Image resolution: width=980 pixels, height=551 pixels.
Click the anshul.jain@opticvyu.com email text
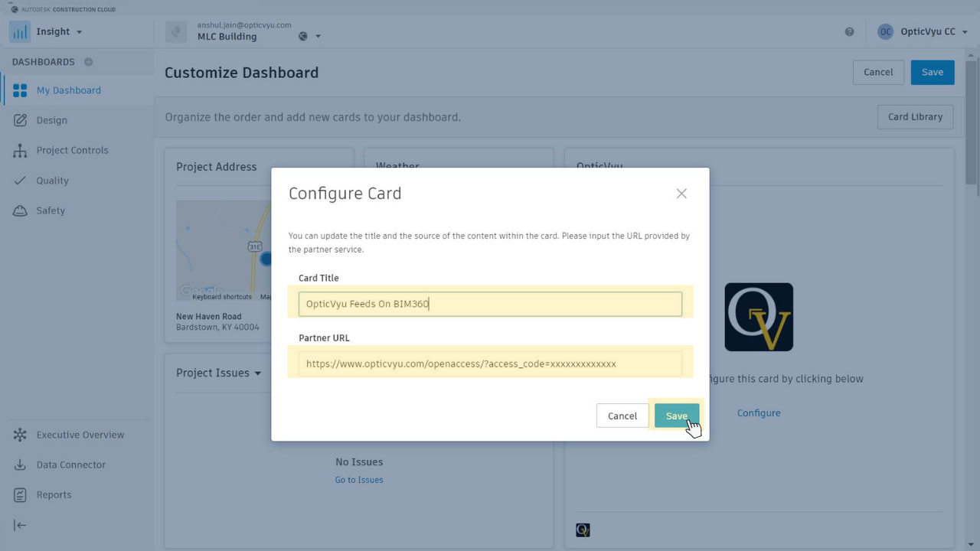pyautogui.click(x=244, y=25)
